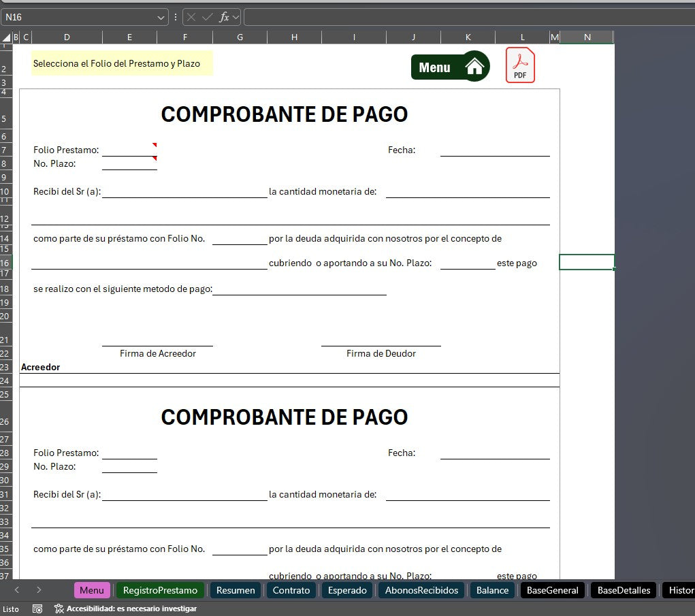Click the PDF export icon
The image size is (695, 616).
coord(520,66)
